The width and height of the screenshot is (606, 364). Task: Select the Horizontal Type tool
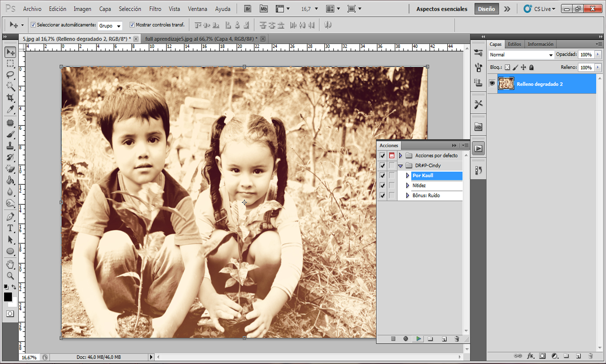[10, 228]
